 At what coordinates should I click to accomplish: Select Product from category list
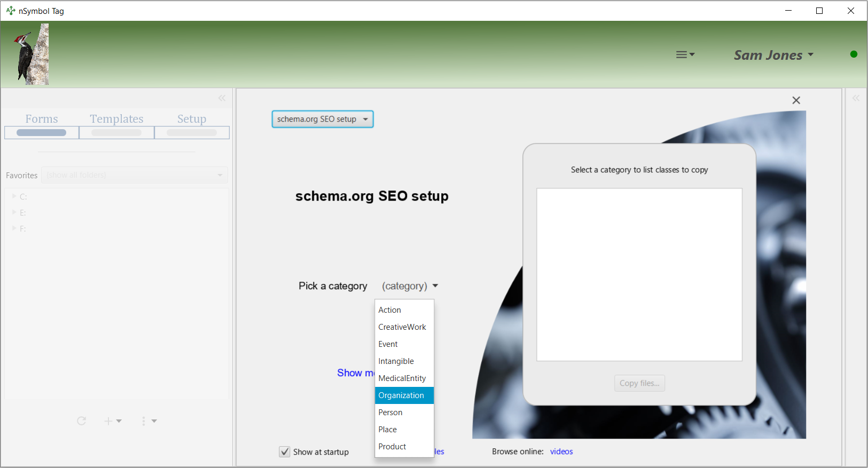404,447
